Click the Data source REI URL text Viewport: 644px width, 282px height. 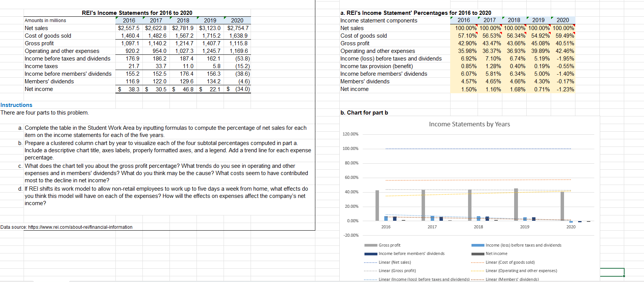pos(67,227)
